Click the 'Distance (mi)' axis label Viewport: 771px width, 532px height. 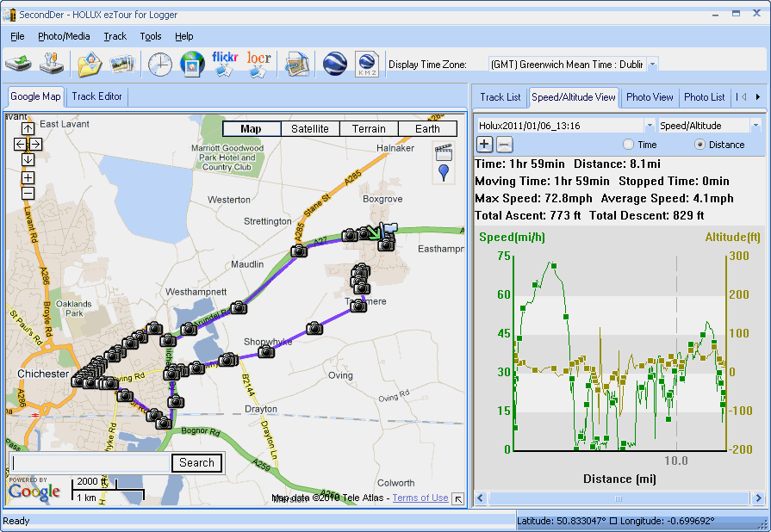[x=619, y=479]
